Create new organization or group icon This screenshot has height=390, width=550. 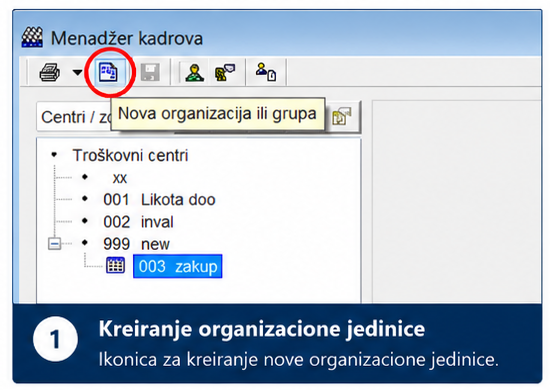[x=108, y=72]
